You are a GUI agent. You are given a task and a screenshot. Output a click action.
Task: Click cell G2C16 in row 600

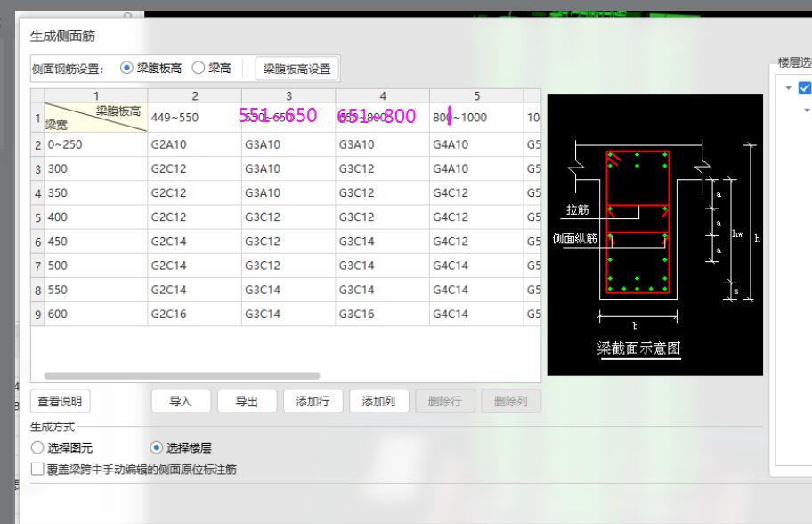coord(195,314)
